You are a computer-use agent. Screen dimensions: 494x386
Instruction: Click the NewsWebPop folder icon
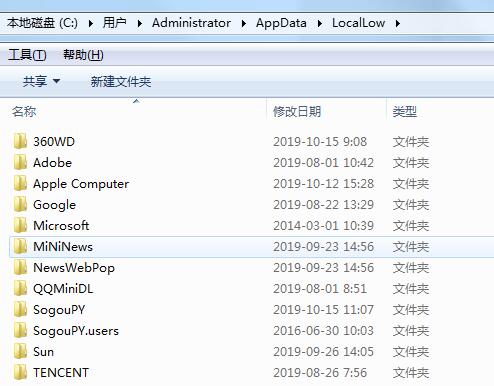tap(20, 267)
